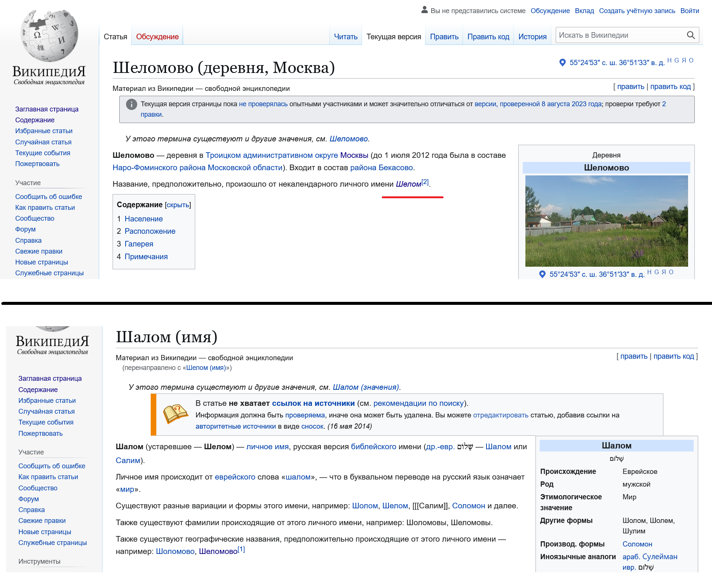Switch to the «Статья» tab

click(x=116, y=37)
